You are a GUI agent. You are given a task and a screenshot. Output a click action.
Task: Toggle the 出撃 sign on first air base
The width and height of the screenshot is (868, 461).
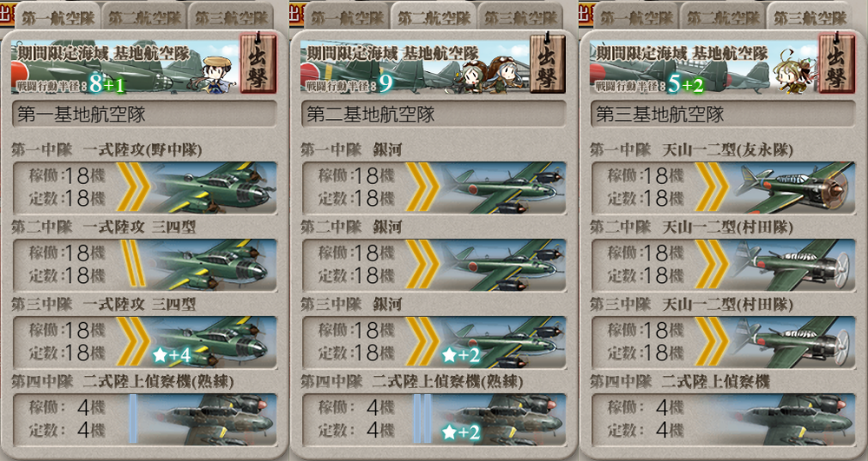pyautogui.click(x=258, y=63)
